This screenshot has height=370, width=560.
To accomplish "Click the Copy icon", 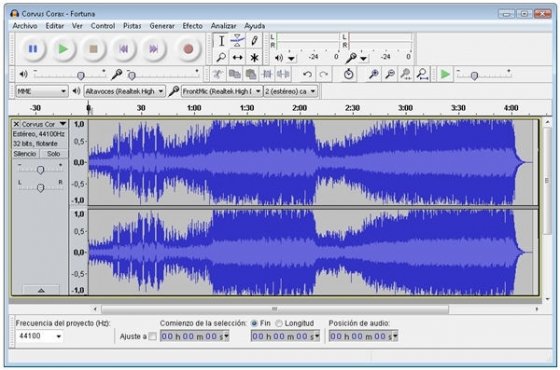I will coord(234,74).
